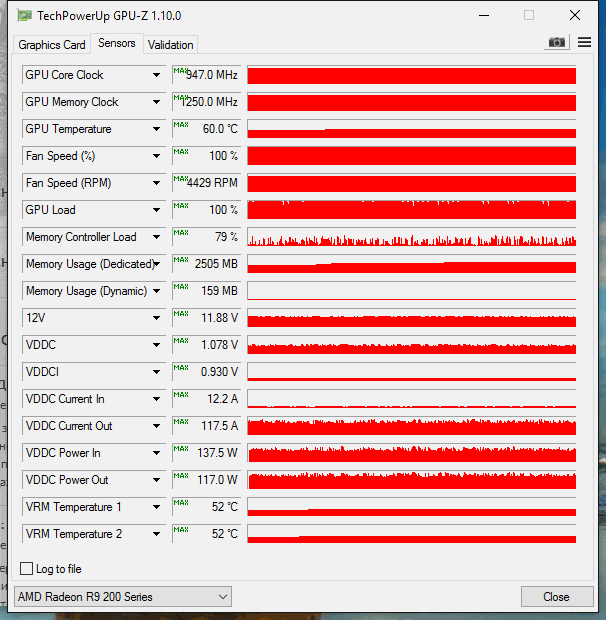Expand the GPU Memory Clock sensor dropdown
Viewport: 606px width, 620px height.
pyautogui.click(x=157, y=102)
